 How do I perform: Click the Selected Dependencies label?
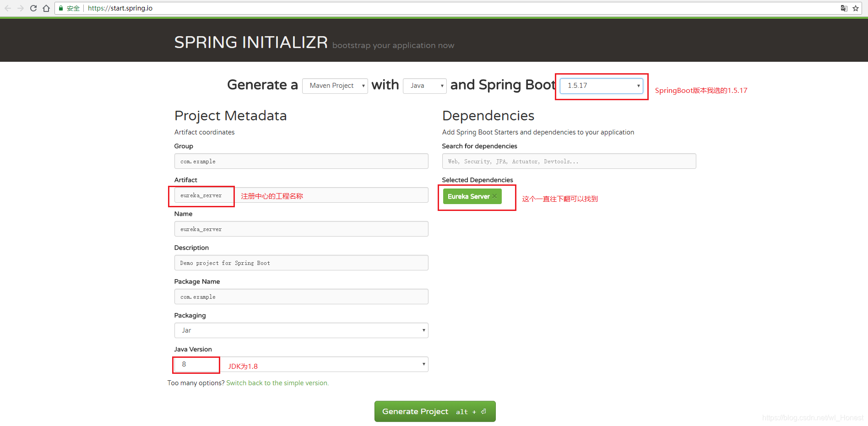(477, 180)
